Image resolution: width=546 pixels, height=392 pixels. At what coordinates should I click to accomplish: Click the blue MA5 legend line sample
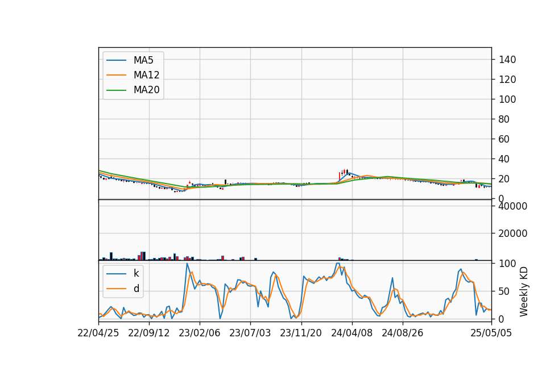tap(116, 60)
